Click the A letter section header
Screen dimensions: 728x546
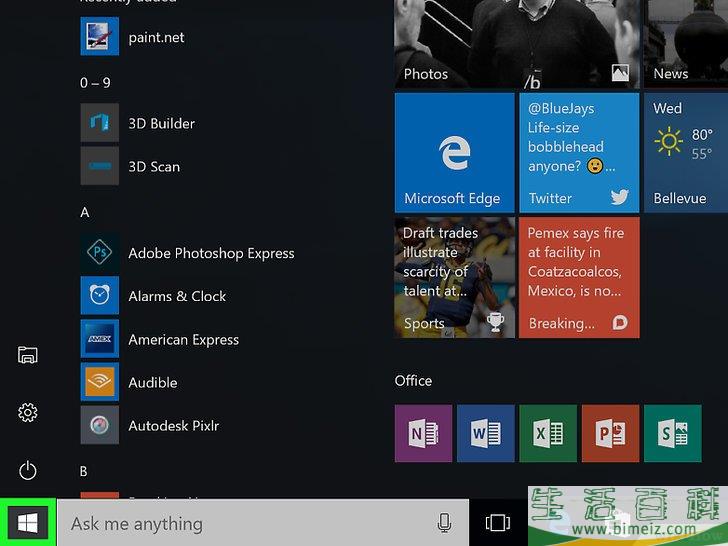(84, 212)
